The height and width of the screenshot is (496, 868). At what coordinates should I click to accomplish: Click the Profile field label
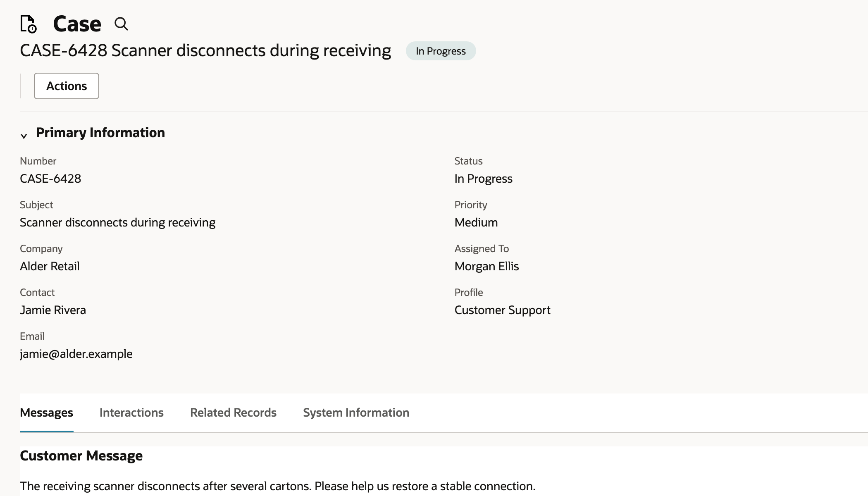[x=469, y=292]
